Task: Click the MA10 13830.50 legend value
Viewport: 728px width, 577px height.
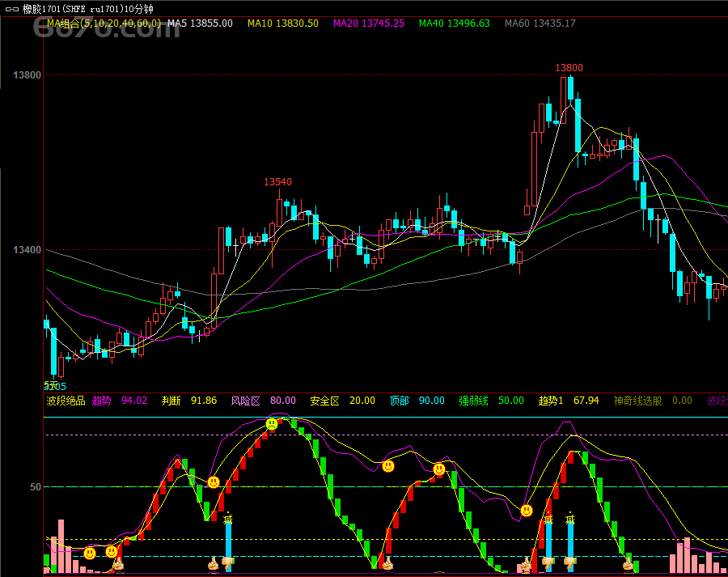Action: (x=283, y=23)
